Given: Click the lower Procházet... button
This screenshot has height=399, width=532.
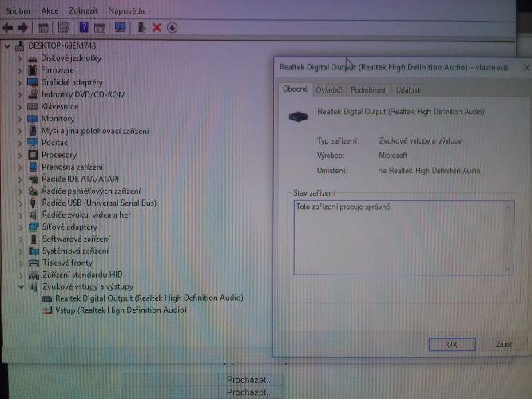Looking at the screenshot, I should click(249, 393).
